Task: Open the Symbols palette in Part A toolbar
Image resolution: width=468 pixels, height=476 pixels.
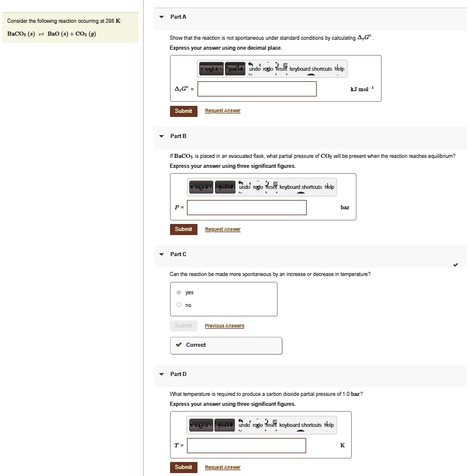Action: click(235, 69)
